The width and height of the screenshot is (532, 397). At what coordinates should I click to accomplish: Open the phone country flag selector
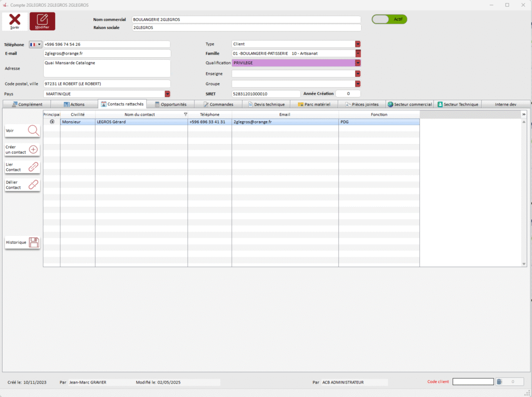tap(36, 45)
